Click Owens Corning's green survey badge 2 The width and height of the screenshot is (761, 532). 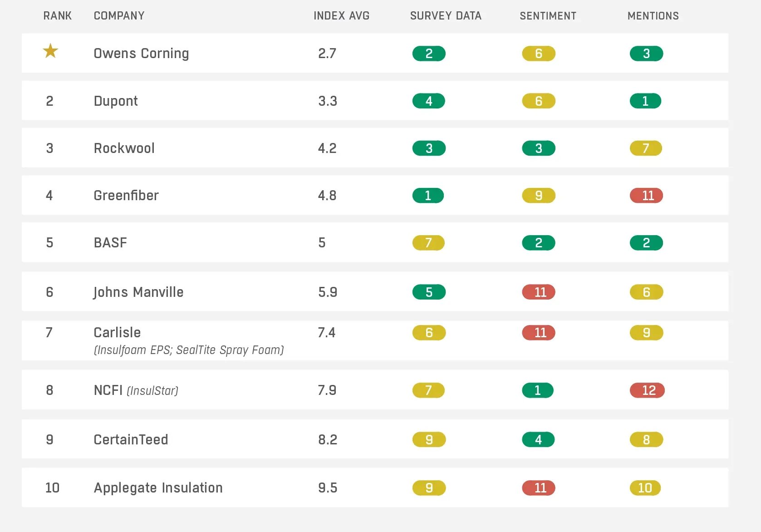pos(429,54)
